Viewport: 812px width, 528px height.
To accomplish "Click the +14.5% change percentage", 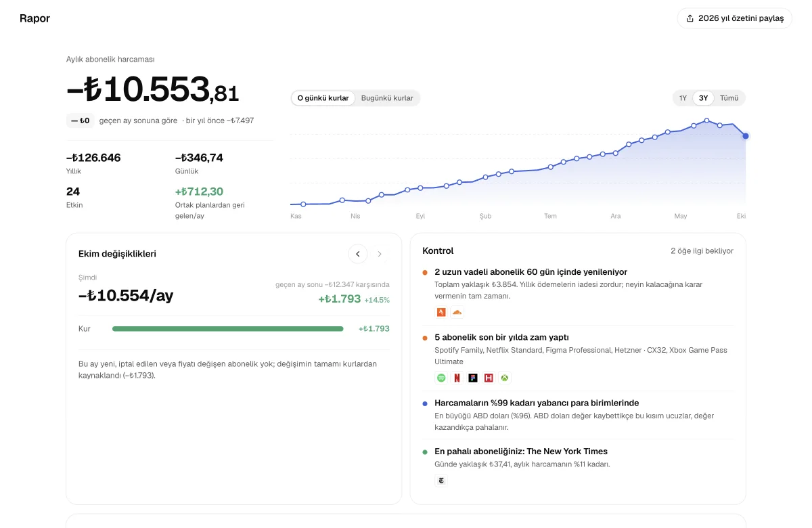I will pos(377,300).
